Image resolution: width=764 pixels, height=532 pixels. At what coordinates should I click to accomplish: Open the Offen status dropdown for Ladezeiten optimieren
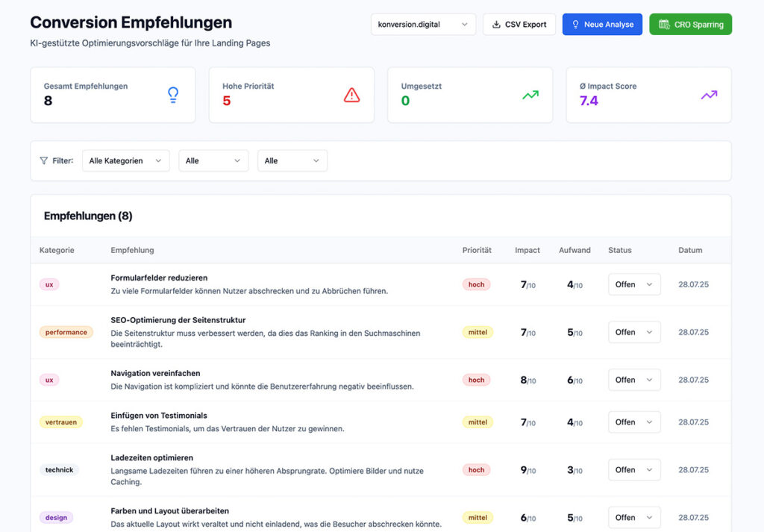tap(634, 469)
